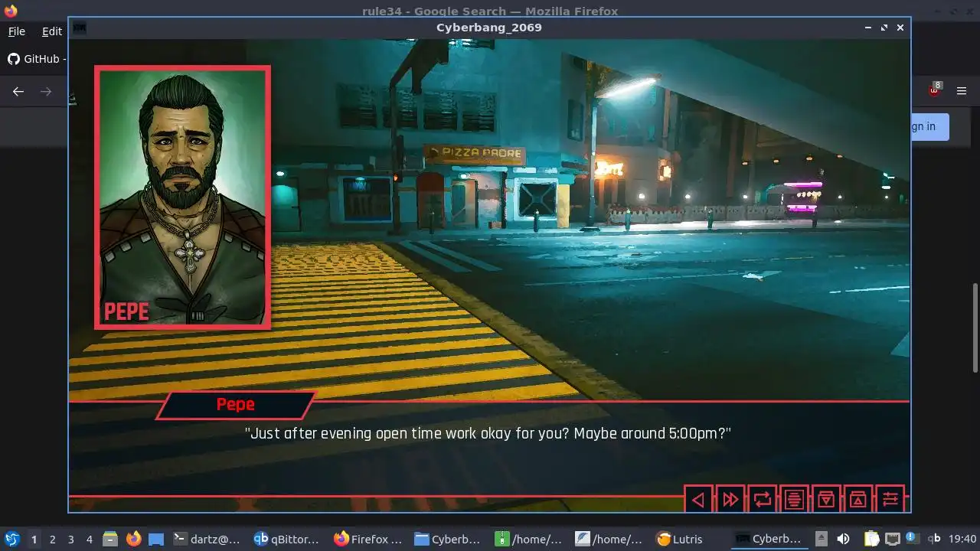Screen dimensions: 980x551
Task: Open file manager launcher in taskbar
Action: click(x=109, y=539)
